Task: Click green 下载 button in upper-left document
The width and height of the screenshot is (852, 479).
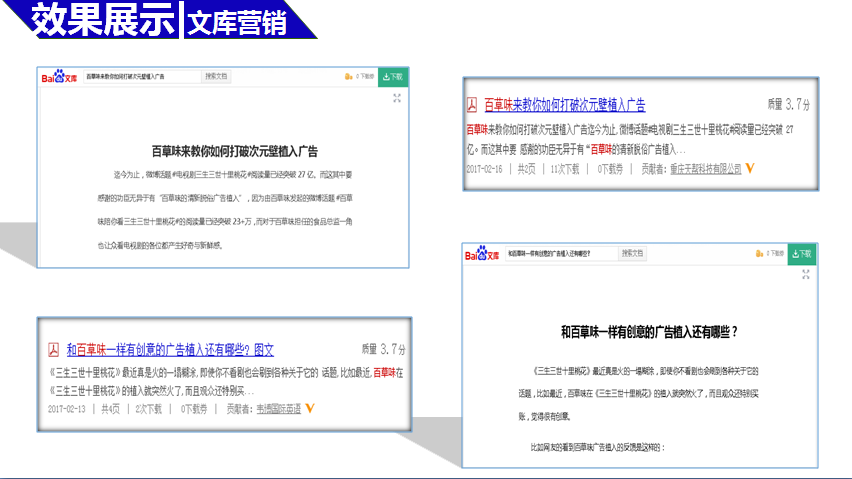Action: (x=393, y=77)
